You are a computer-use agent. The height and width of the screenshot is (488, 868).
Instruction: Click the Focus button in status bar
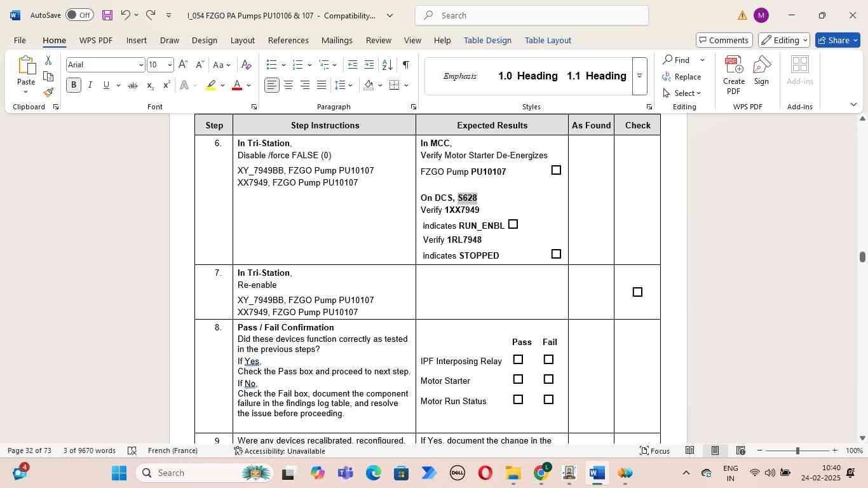coord(654,451)
